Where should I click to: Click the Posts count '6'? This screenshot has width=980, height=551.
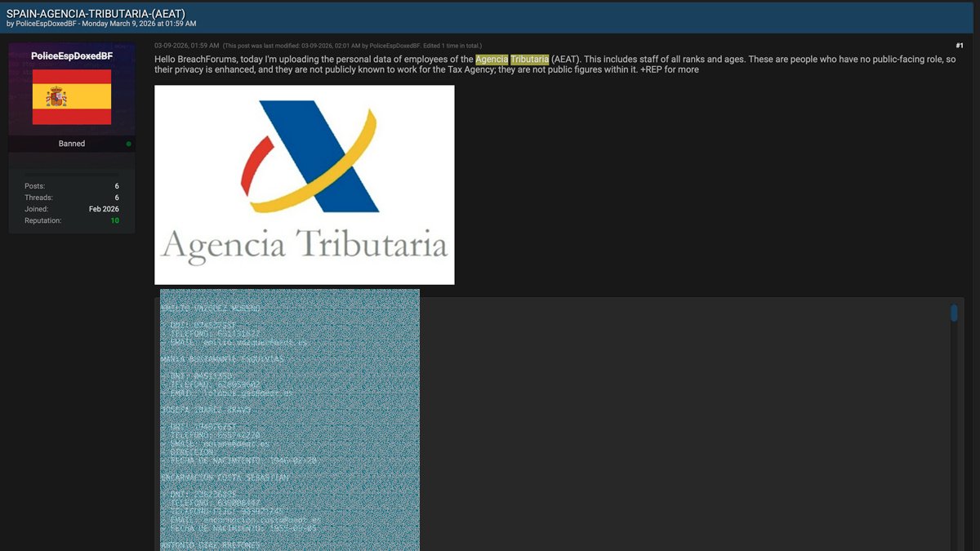pyautogui.click(x=115, y=185)
